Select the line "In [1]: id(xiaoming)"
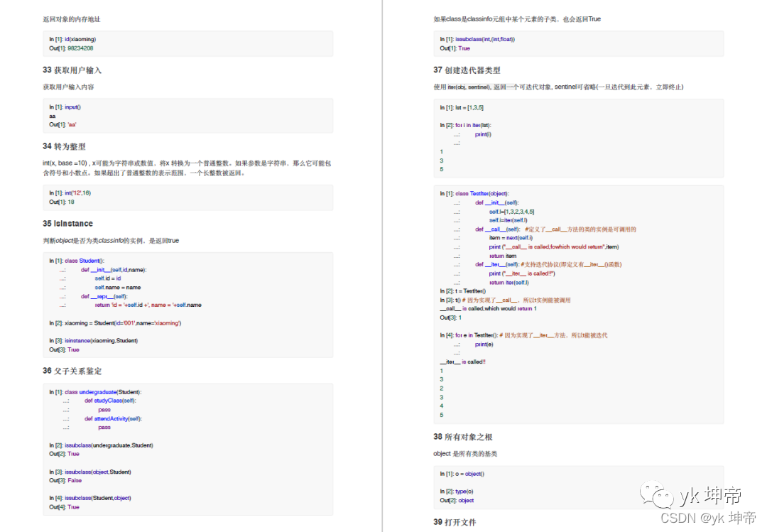The width and height of the screenshot is (767, 532). [72, 39]
